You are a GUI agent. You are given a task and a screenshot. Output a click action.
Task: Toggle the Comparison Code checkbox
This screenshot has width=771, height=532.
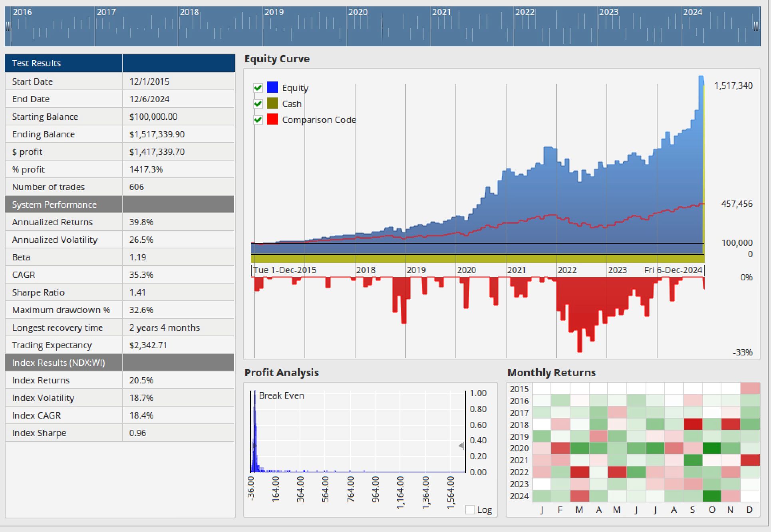point(258,119)
